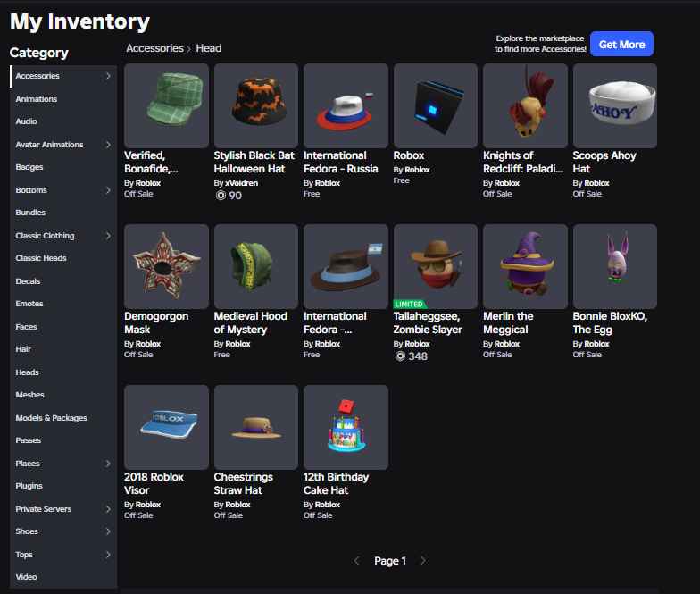Select the Video category

[x=63, y=577]
